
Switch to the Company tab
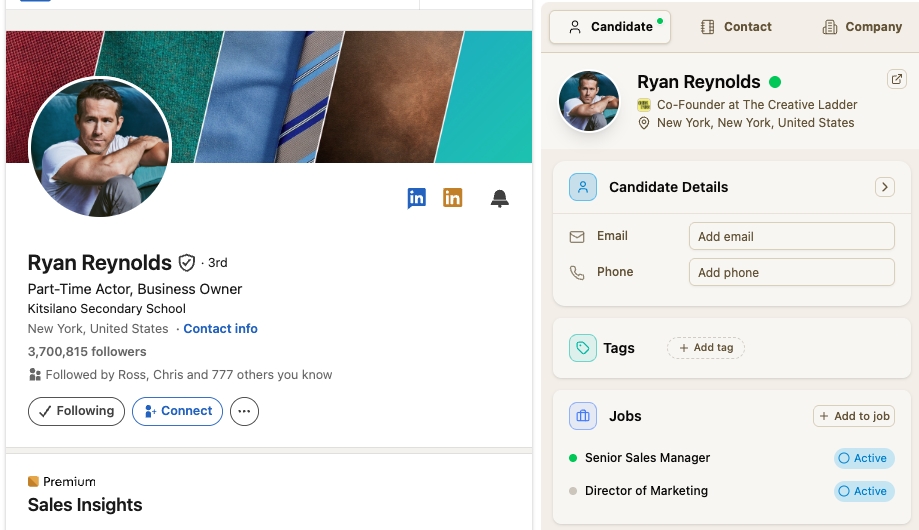coord(863,27)
